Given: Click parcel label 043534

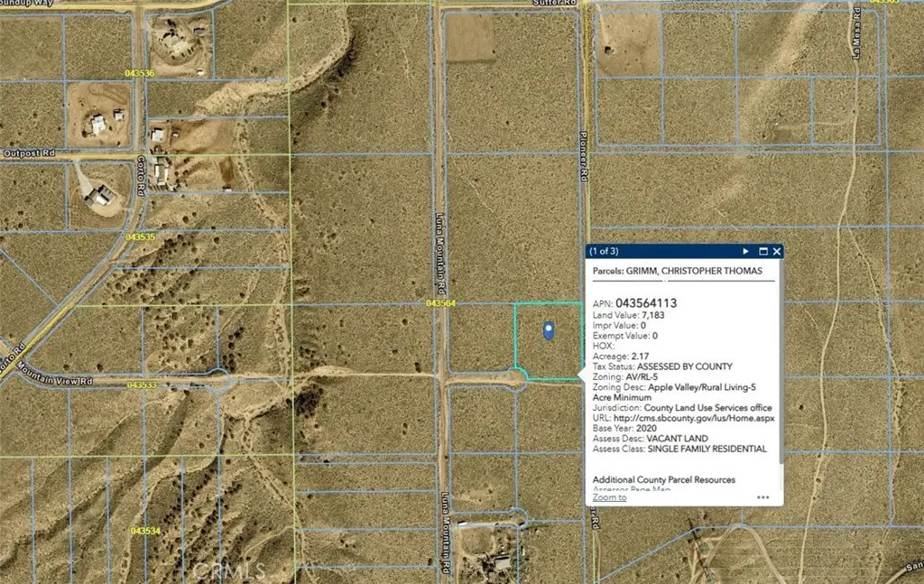Looking at the screenshot, I should [x=144, y=529].
